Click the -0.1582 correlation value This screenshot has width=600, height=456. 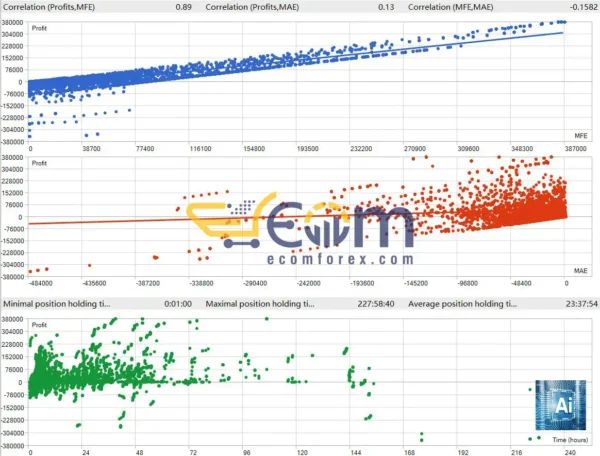coord(583,7)
